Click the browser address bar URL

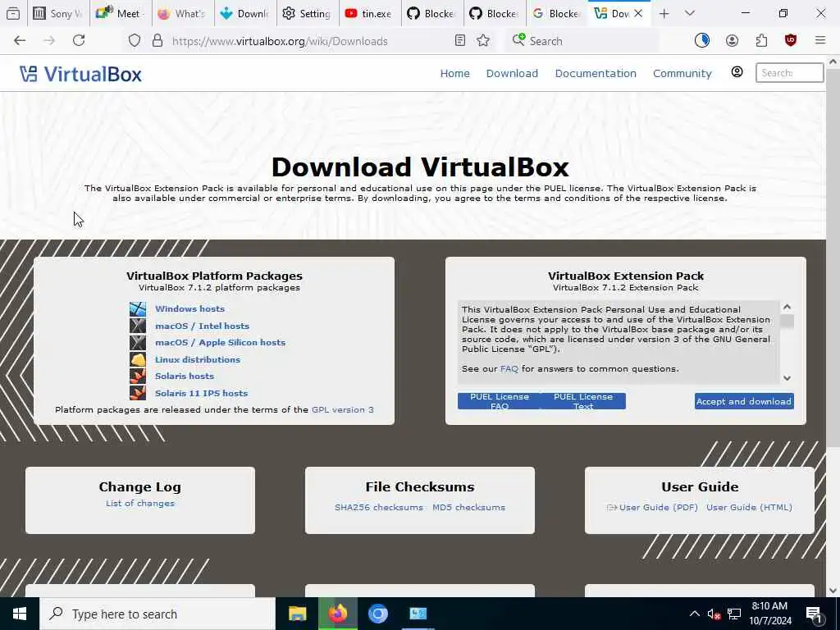[280, 41]
